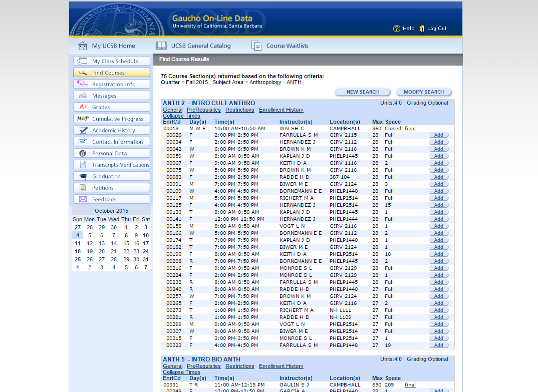
Task: Collapse Times for ANTH 2
Action: point(181,116)
